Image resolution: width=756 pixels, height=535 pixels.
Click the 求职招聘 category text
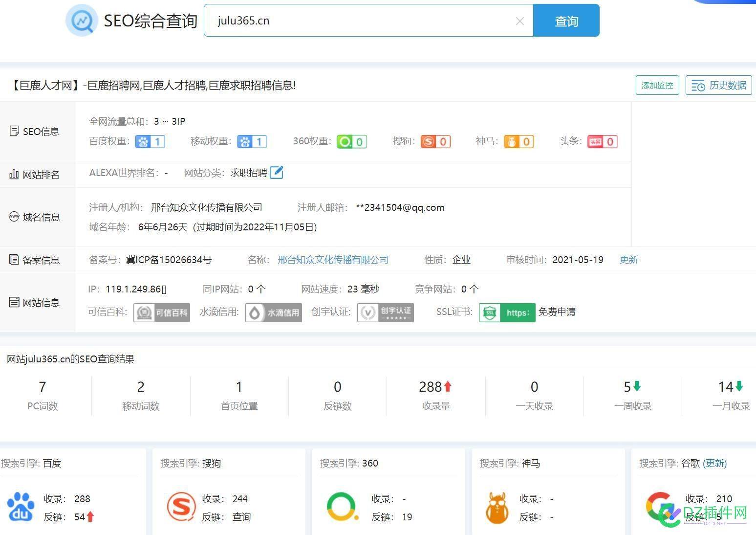tap(249, 173)
